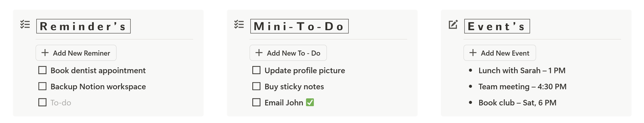Click the plus icon in Add New Event

(x=473, y=53)
